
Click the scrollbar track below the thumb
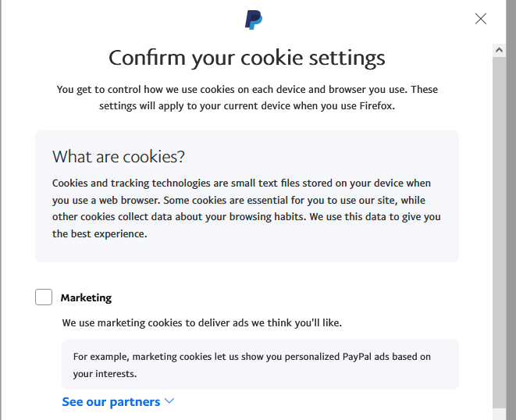tap(500, 414)
